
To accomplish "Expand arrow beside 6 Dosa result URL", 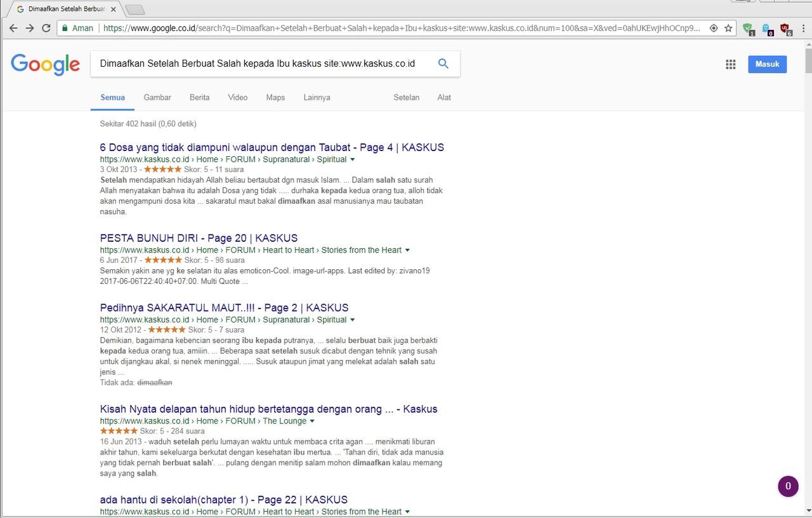I will (353, 159).
